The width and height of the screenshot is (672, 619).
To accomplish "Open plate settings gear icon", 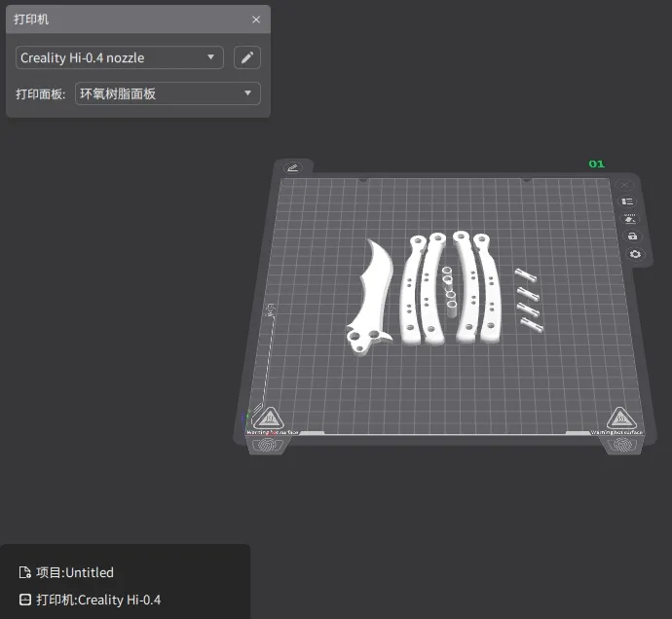I will coord(635,254).
